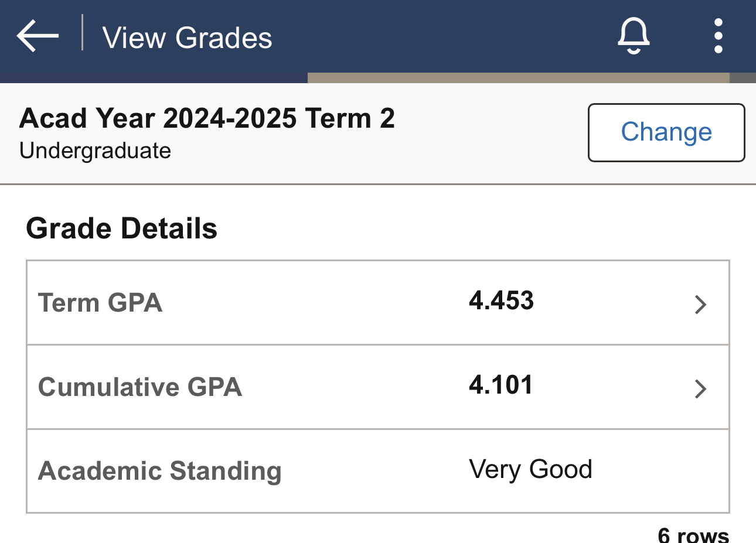
Task: Tap the Acad Year 2024-2025 Term 2 heading
Action: tap(207, 118)
